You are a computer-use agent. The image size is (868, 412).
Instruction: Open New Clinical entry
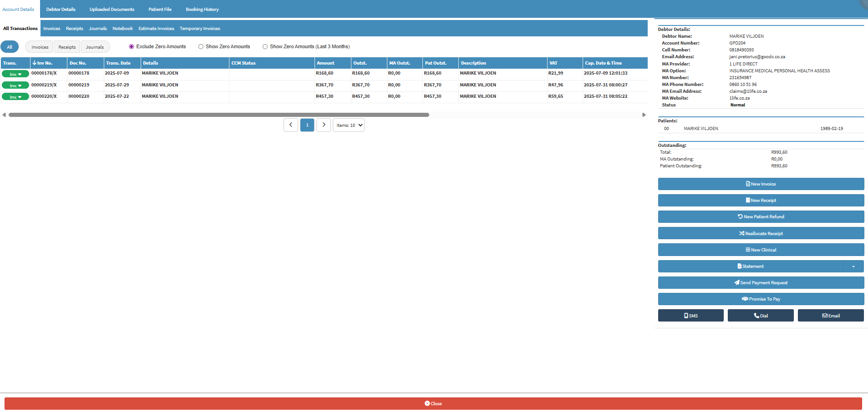tap(761, 250)
